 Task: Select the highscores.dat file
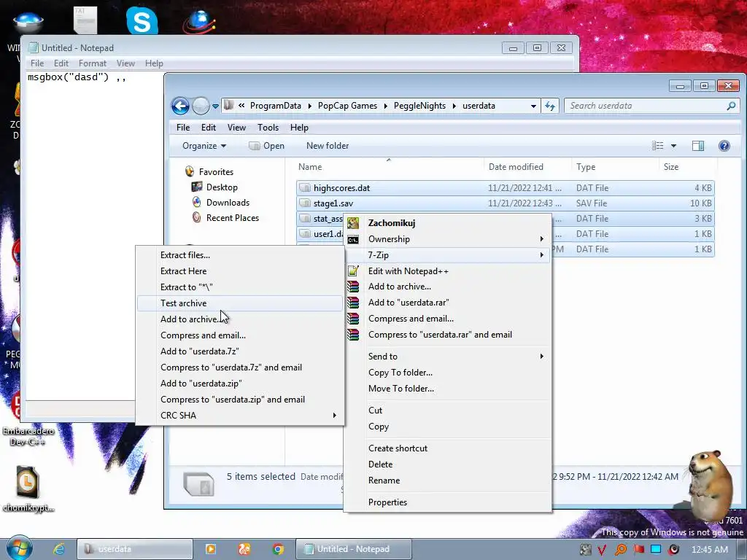coord(505,187)
